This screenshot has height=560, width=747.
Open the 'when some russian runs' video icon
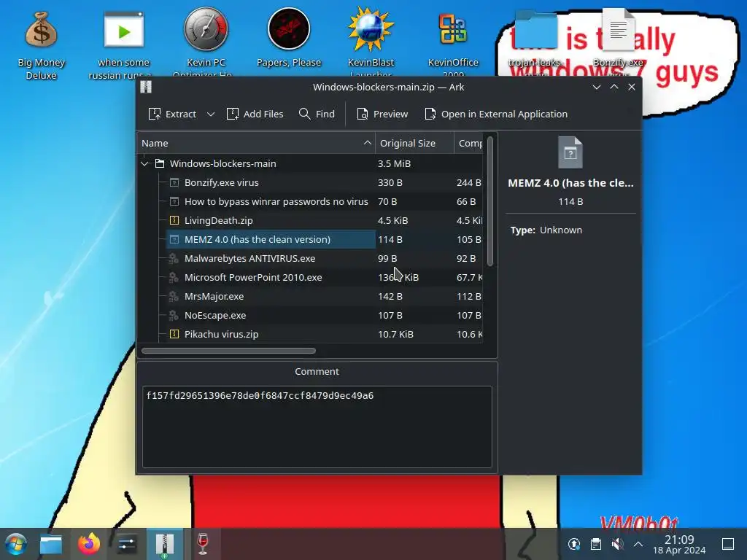tap(124, 45)
